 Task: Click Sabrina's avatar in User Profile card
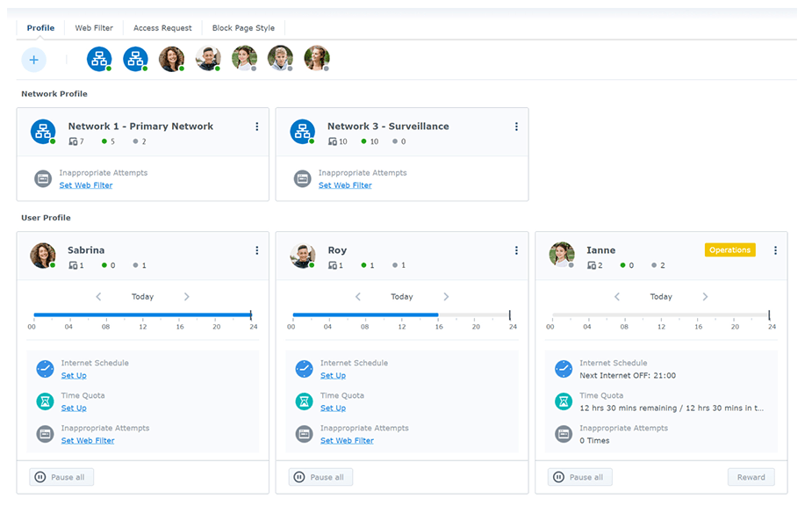coord(42,256)
